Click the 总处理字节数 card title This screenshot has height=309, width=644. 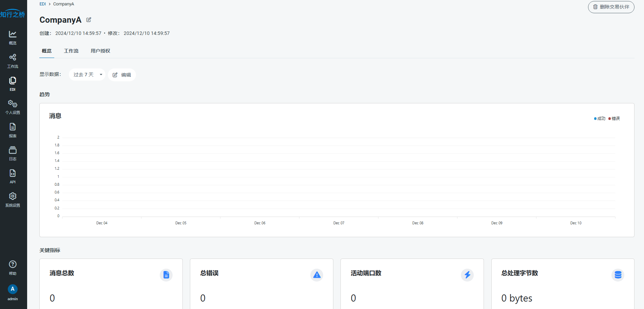click(520, 273)
